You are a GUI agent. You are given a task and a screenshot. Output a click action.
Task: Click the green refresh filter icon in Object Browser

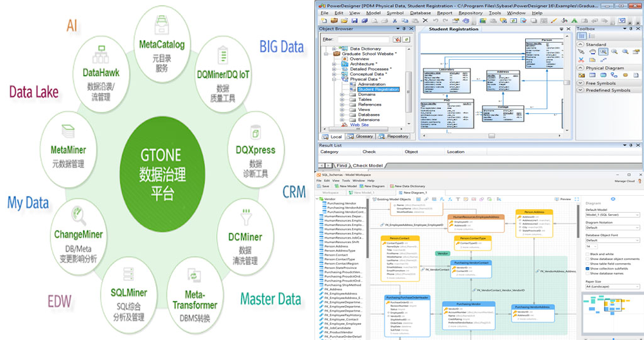point(406,40)
